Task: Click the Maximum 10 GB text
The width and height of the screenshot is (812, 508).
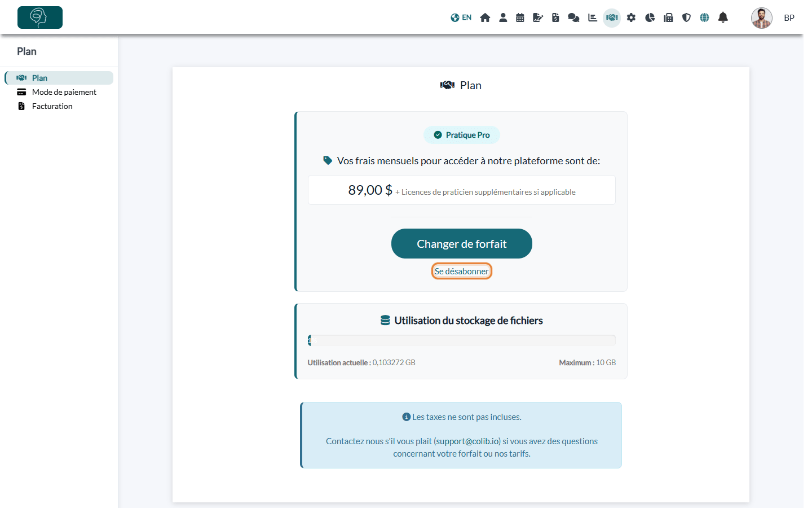Action: coord(588,363)
